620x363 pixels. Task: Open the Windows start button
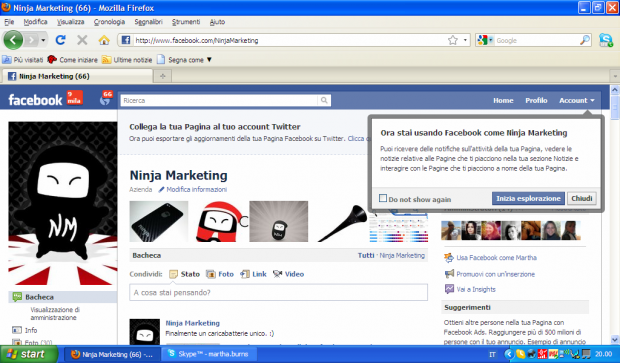tap(28, 354)
